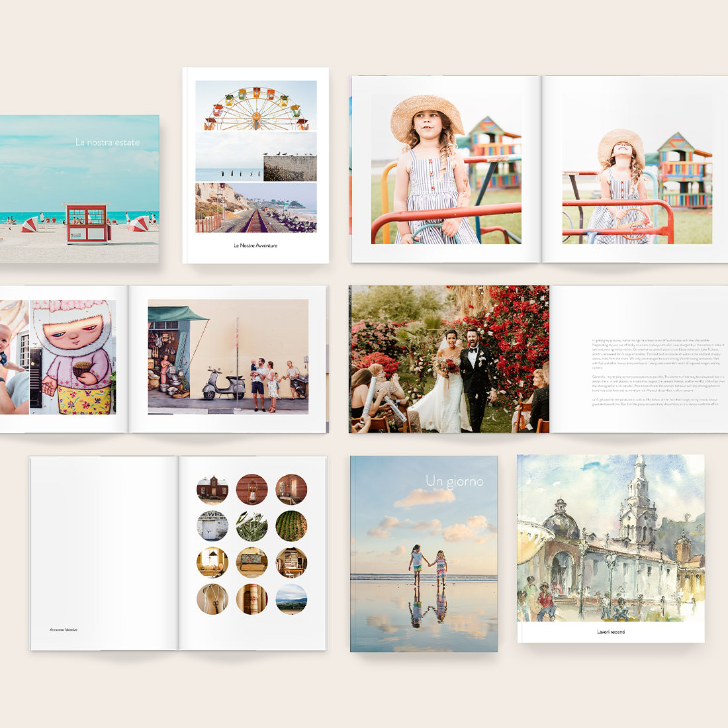Select the scooter street scene photo
This screenshot has width=728, height=728.
click(x=228, y=357)
